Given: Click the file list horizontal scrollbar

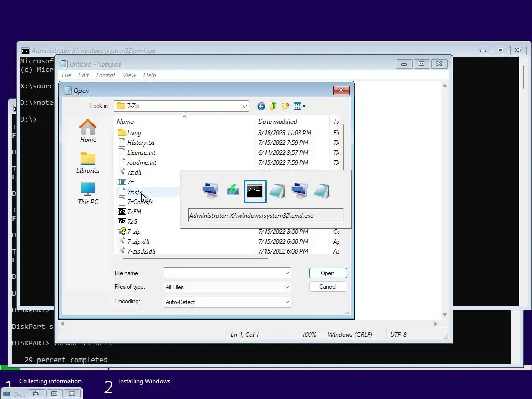Looking at the screenshot, I should 195,258.
